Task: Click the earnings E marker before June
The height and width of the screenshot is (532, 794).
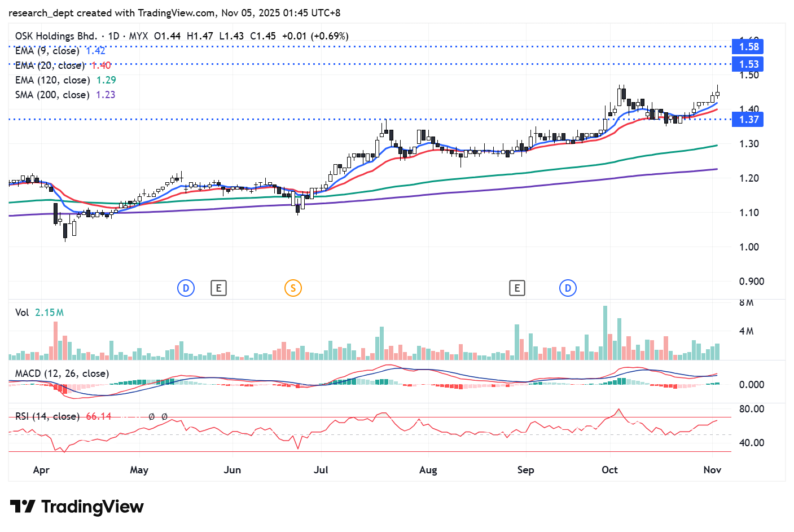Action: (218, 288)
